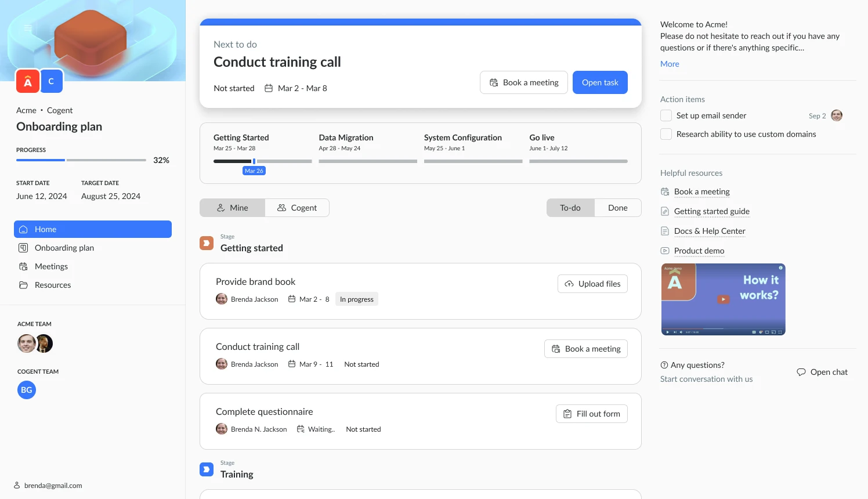
Task: Check Research ability to use custom domains
Action: tap(666, 134)
